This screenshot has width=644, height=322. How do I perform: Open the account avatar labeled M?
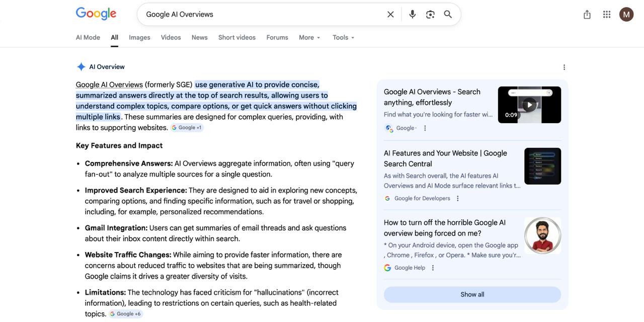pyautogui.click(x=626, y=15)
